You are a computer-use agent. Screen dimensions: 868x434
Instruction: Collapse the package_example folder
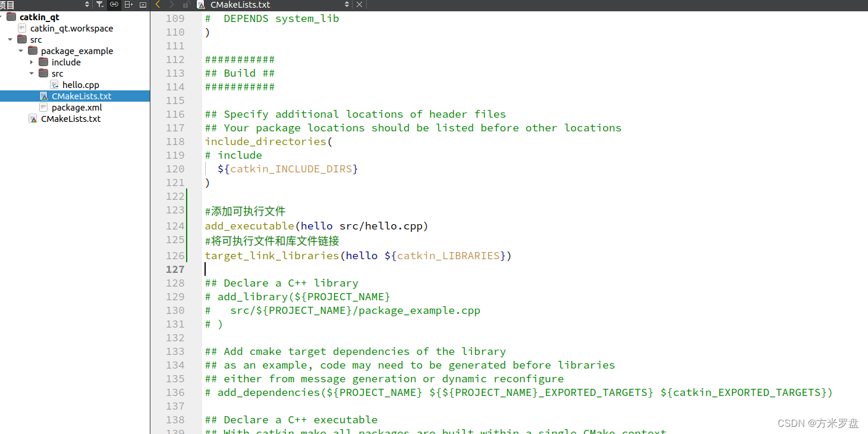(21, 51)
